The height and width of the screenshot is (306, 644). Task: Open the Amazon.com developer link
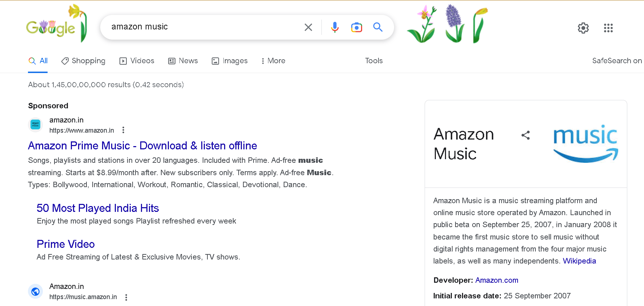tap(497, 280)
